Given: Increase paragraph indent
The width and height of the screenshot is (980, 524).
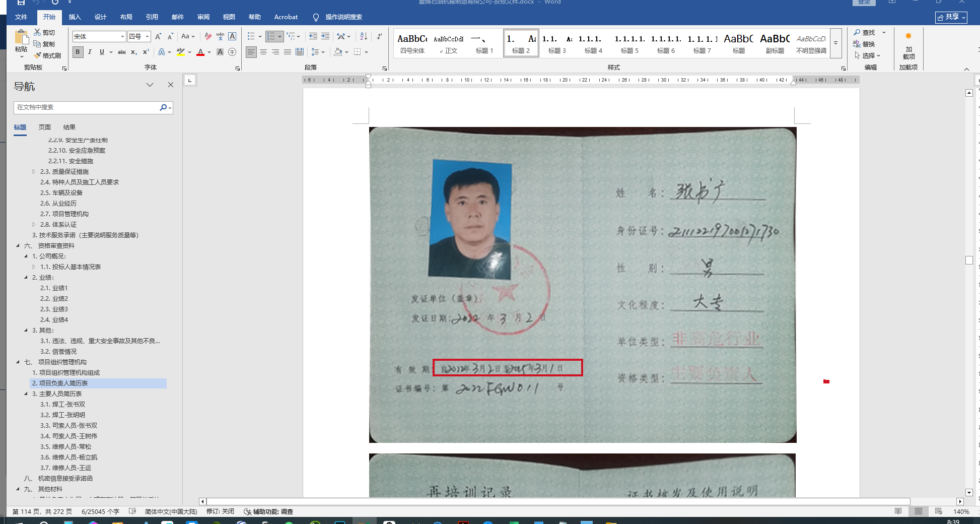Looking at the screenshot, I should point(325,36).
